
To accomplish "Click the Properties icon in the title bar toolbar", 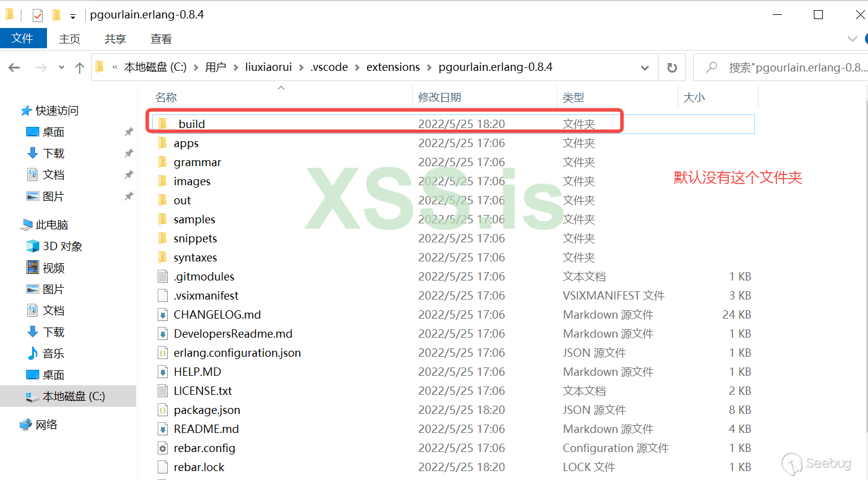I will (x=37, y=15).
